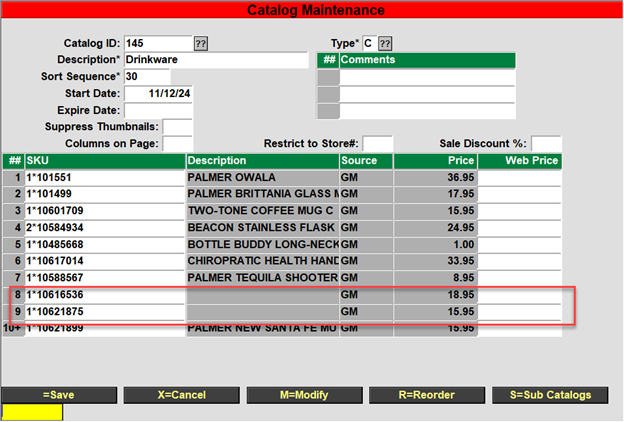Click the Description field containing Drinkware

coord(215,60)
